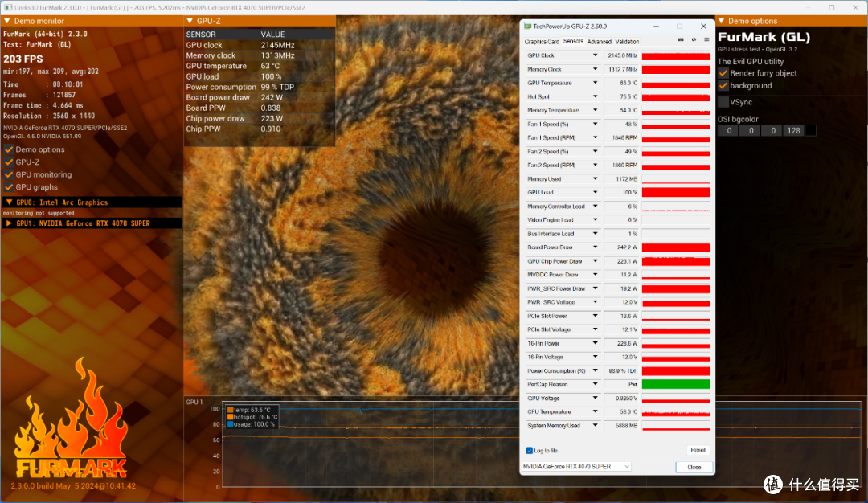Disable the Log to file checkbox
Viewport: 868px width, 503px height.
click(529, 451)
